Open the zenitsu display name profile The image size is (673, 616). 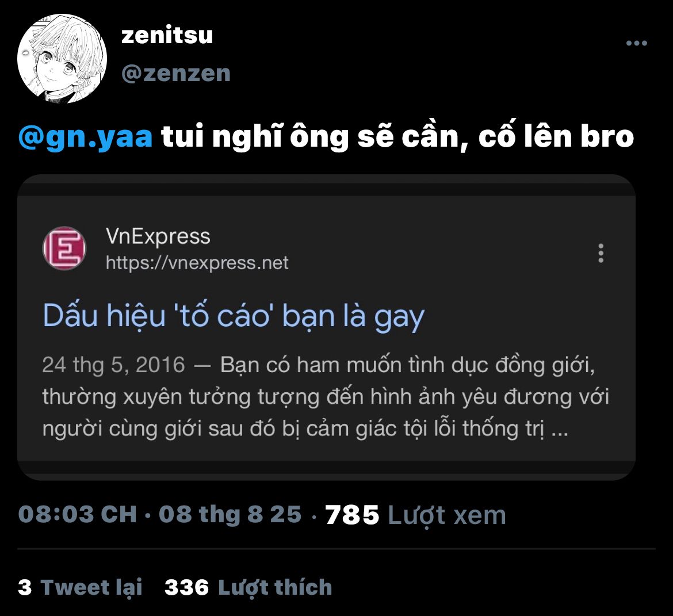(167, 35)
